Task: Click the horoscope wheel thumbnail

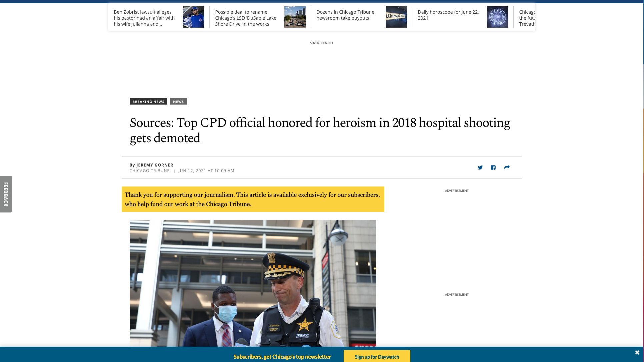Action: coord(498,17)
